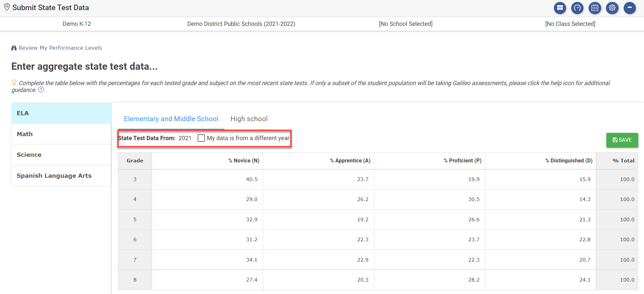Screen dimensions: 644x294
Task: Open the calendar icon in header
Action: point(595,8)
